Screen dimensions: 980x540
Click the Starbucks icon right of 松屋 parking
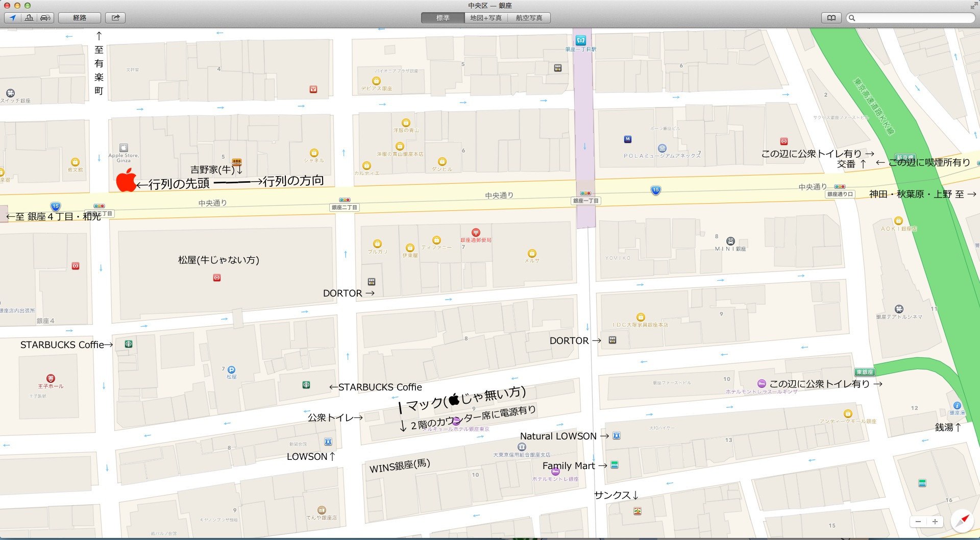pyautogui.click(x=306, y=385)
